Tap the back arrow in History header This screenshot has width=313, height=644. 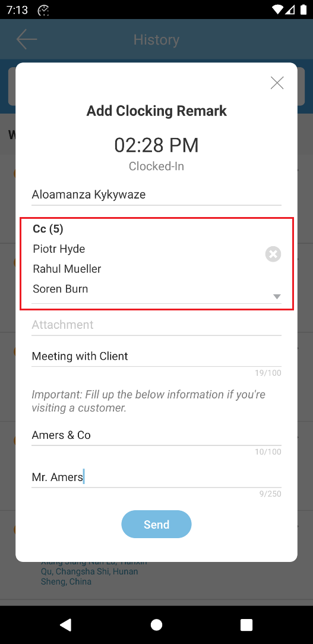(27, 39)
